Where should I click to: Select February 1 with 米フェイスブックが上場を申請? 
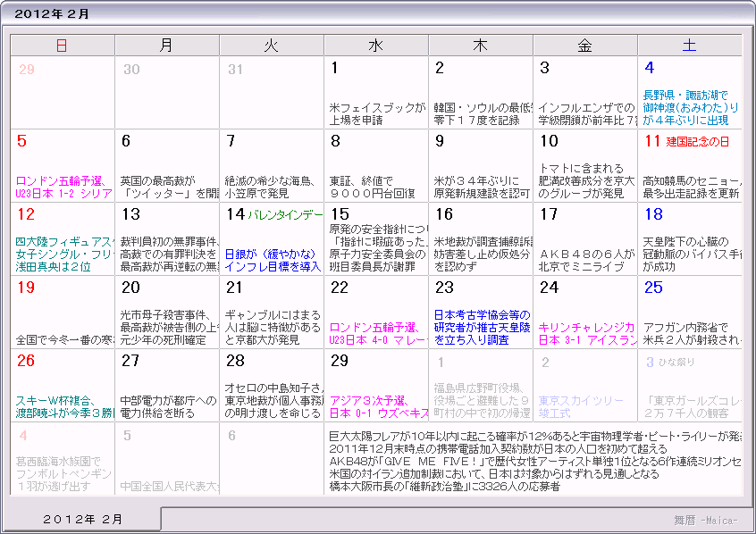point(376,93)
